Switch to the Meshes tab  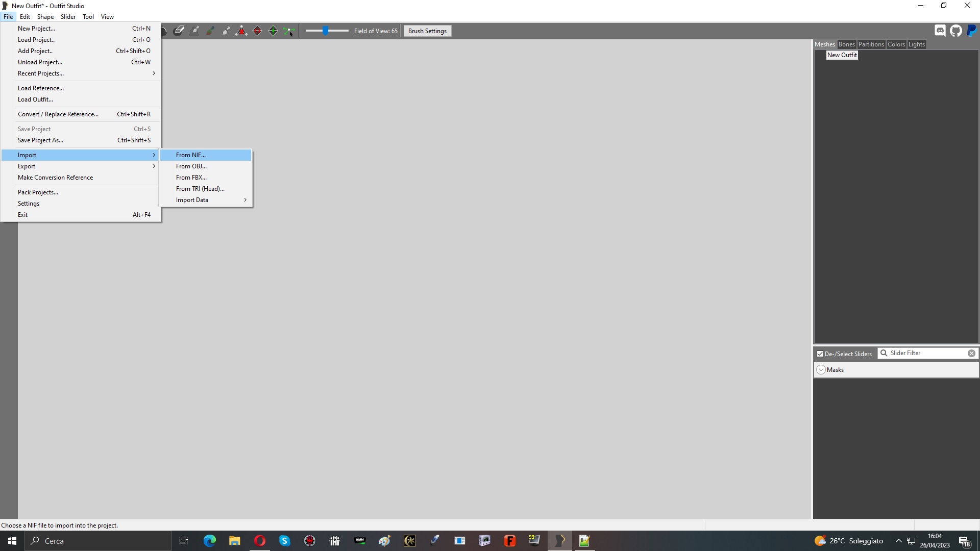[825, 44]
